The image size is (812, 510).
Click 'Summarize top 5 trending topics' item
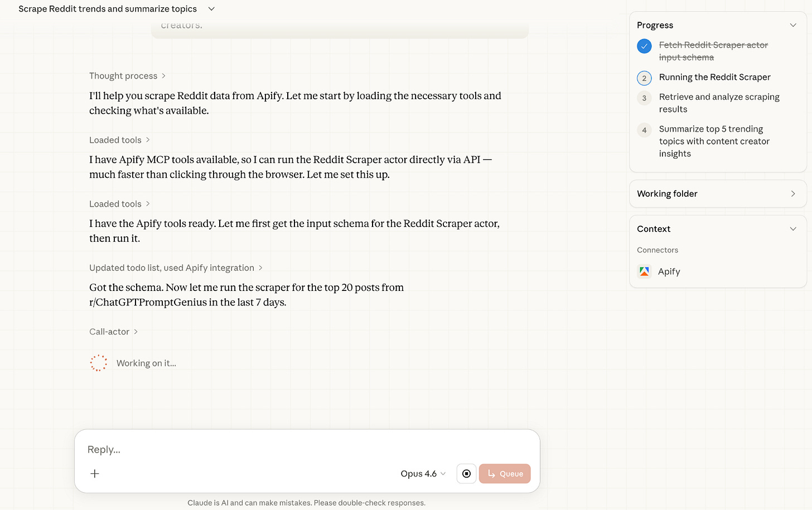pos(714,142)
